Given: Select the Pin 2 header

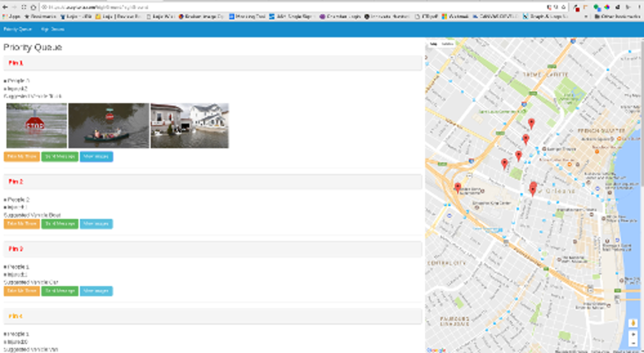Looking at the screenshot, I should coord(213,182).
